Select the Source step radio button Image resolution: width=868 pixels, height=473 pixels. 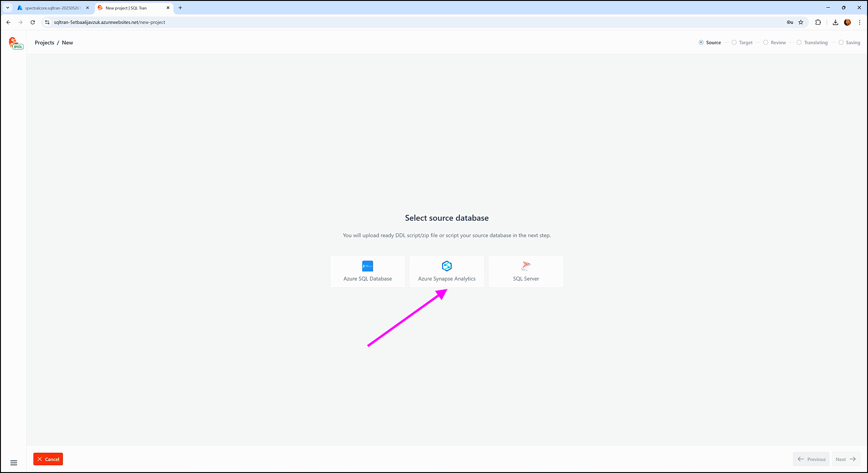tap(701, 42)
